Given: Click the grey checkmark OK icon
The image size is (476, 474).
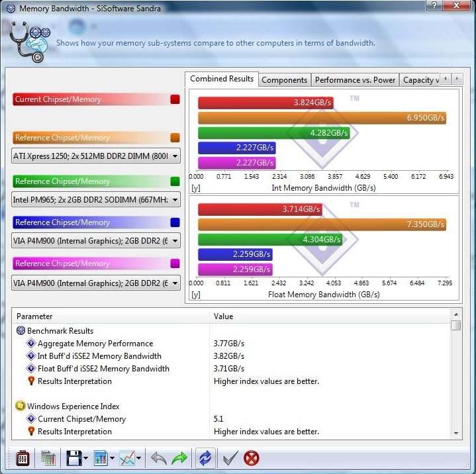Looking at the screenshot, I should coord(229,457).
